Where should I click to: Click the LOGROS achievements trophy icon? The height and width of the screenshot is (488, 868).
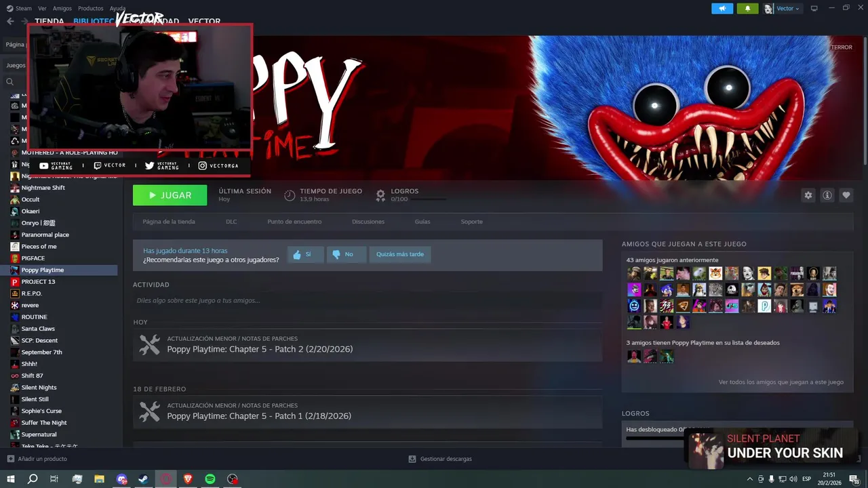tap(380, 195)
